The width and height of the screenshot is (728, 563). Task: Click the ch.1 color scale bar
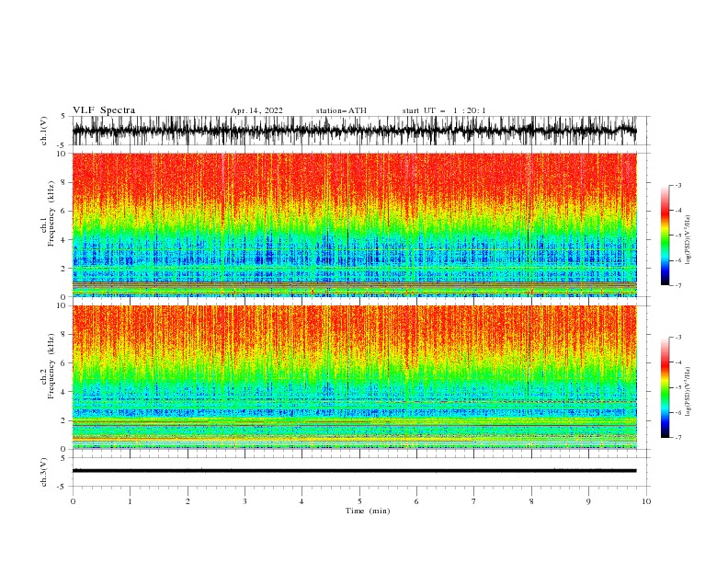[x=665, y=236]
